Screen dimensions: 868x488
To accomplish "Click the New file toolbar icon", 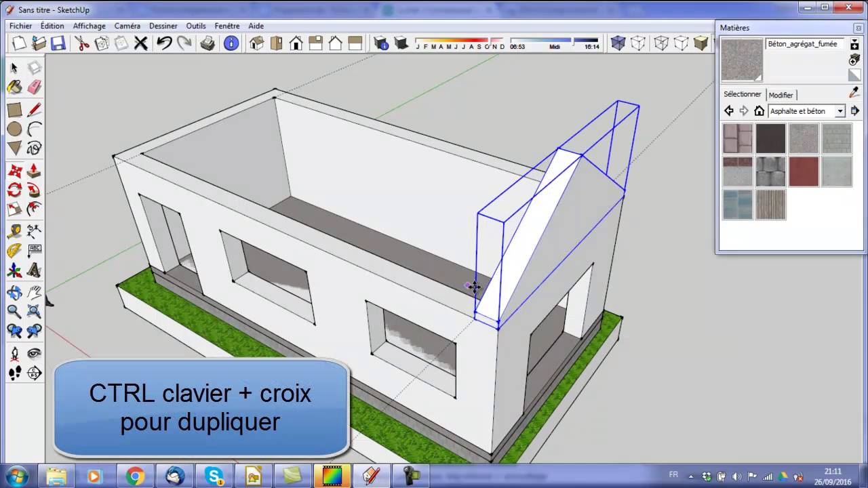I will (x=19, y=43).
